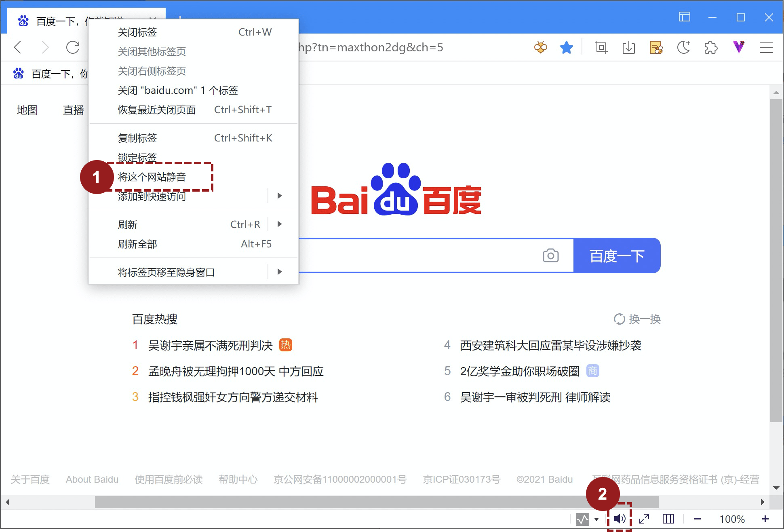Click the vertical scrollbar up arrow

pos(776,93)
